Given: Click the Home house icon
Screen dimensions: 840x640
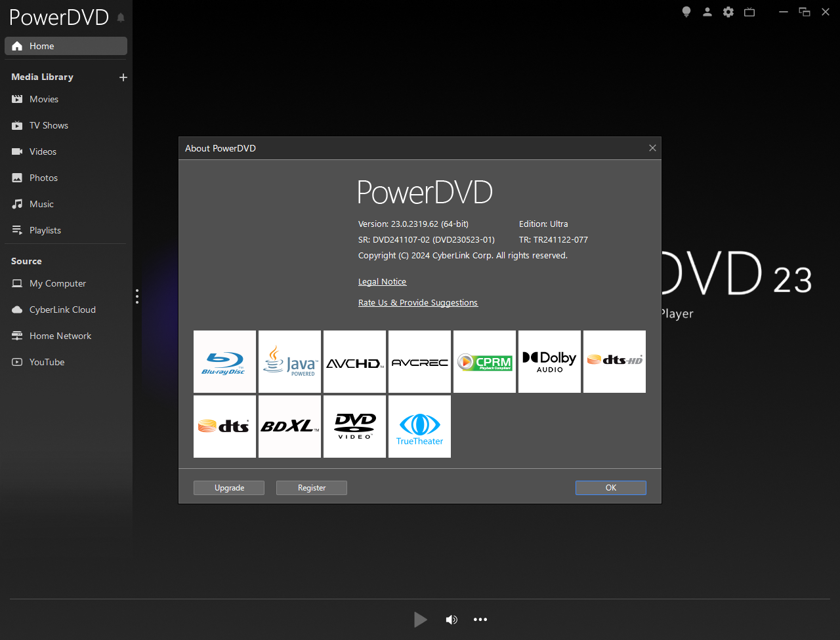Looking at the screenshot, I should click(x=17, y=46).
